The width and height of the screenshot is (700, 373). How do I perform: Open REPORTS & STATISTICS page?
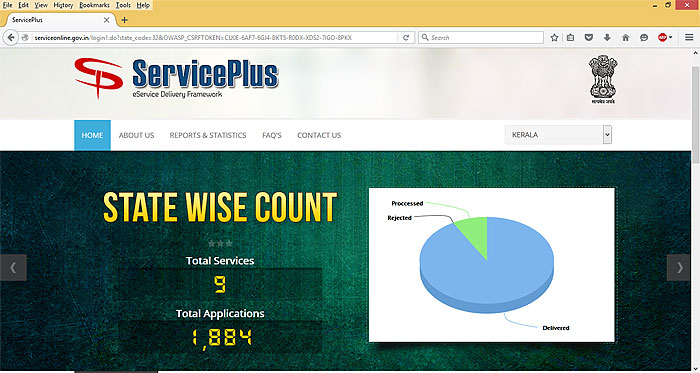[x=208, y=135]
